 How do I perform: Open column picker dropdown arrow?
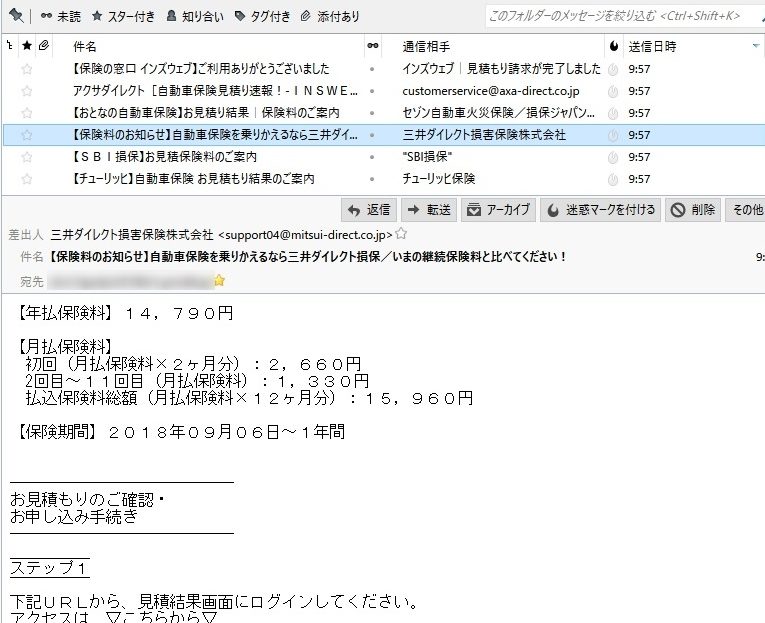click(756, 46)
